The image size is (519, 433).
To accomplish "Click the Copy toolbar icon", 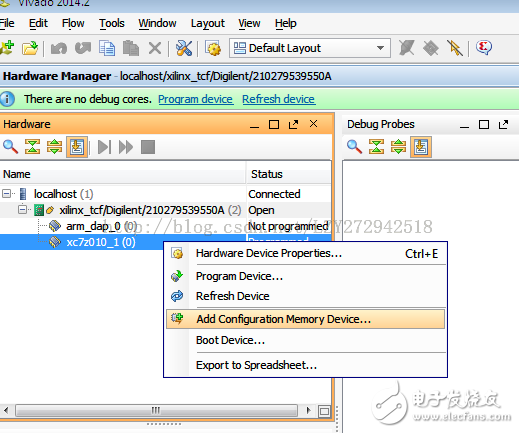I will tap(107, 48).
